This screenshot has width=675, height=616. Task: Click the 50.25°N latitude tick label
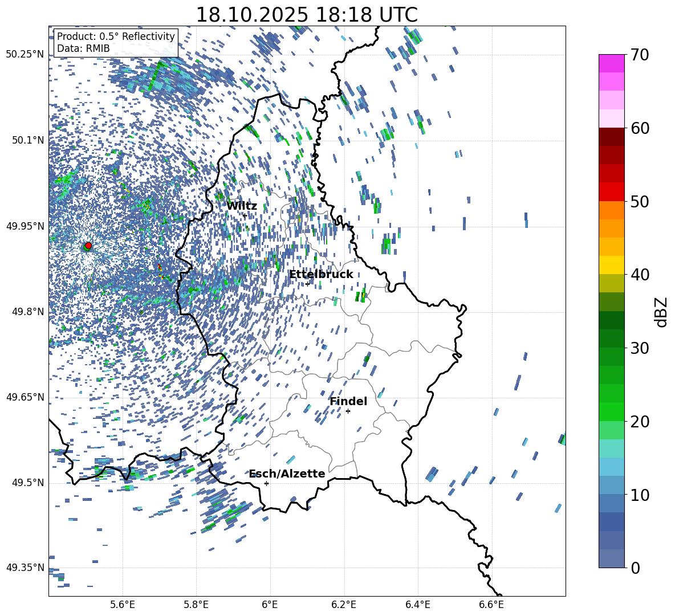click(x=25, y=55)
